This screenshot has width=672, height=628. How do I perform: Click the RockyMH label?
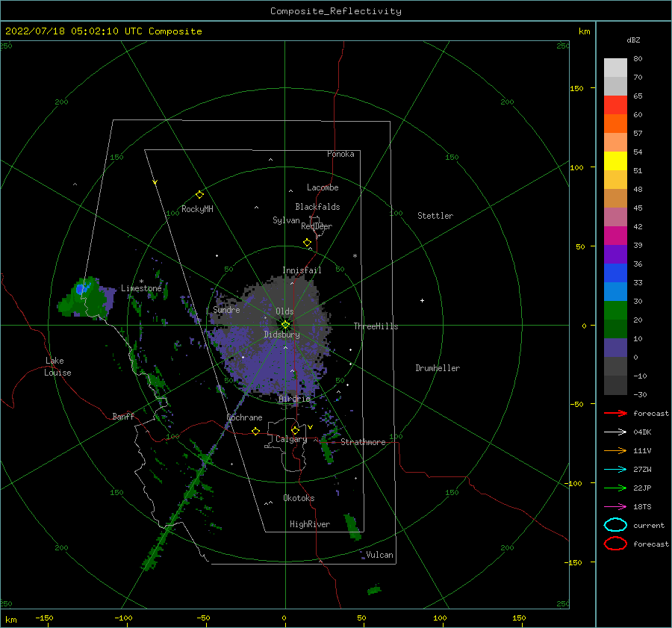click(x=197, y=209)
